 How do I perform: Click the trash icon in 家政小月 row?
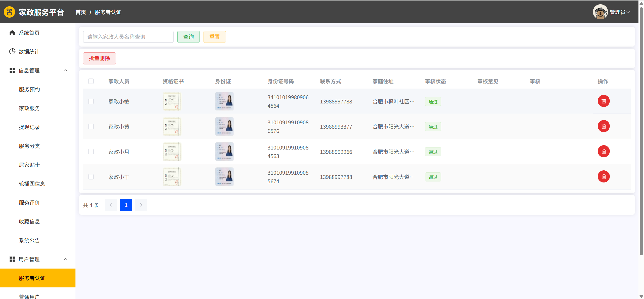603,152
